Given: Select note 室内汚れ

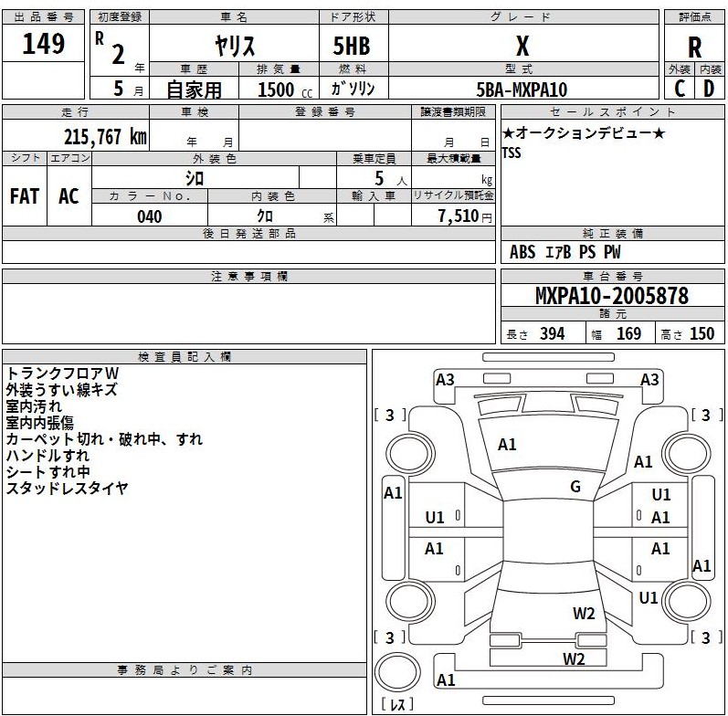Looking at the screenshot, I should click(34, 405).
